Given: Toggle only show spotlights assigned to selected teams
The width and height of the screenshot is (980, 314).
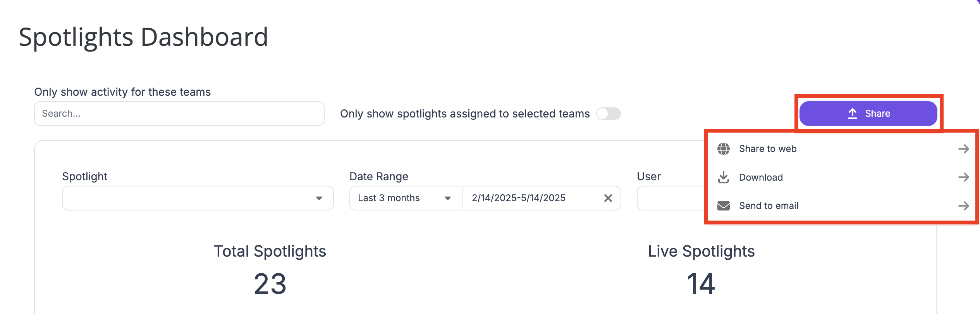Looking at the screenshot, I should 608,114.
